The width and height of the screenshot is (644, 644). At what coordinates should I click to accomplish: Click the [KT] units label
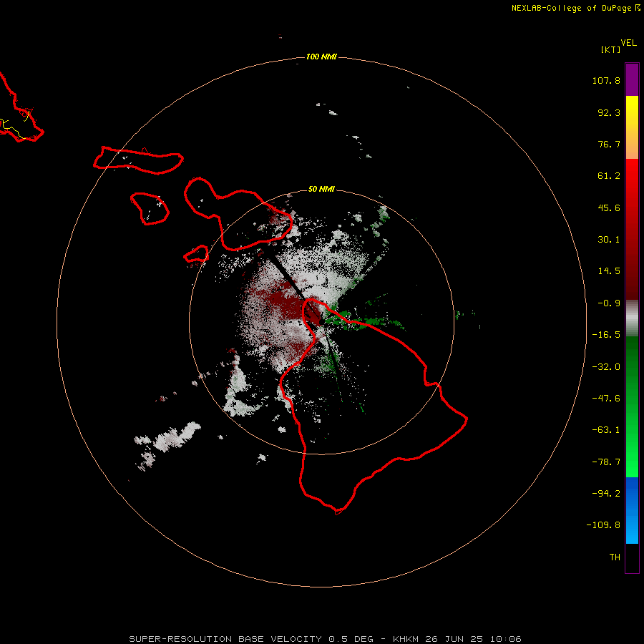pyautogui.click(x=611, y=49)
